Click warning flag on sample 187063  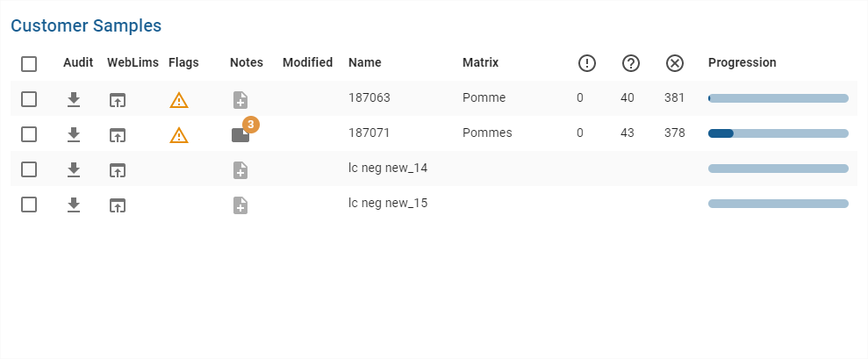(179, 100)
